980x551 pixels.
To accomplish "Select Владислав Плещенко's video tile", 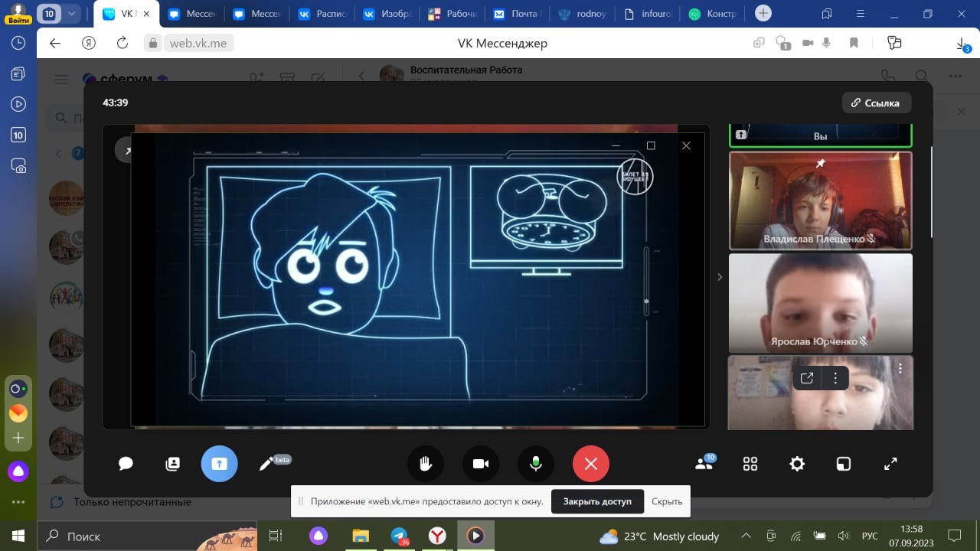I will [x=821, y=201].
